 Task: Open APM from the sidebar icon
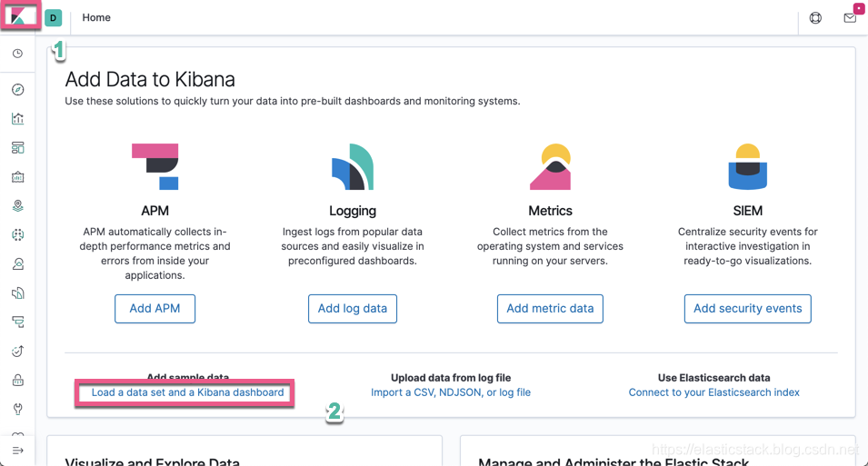tap(17, 322)
